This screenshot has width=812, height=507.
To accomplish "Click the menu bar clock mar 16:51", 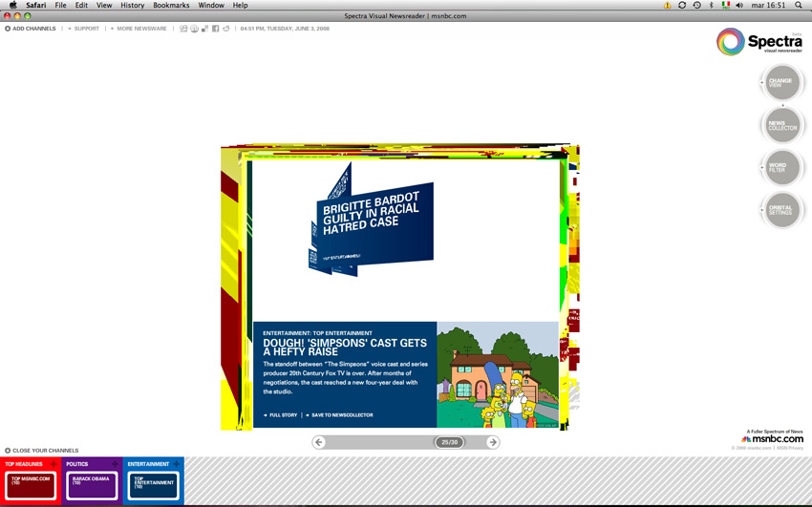I will pos(768,5).
